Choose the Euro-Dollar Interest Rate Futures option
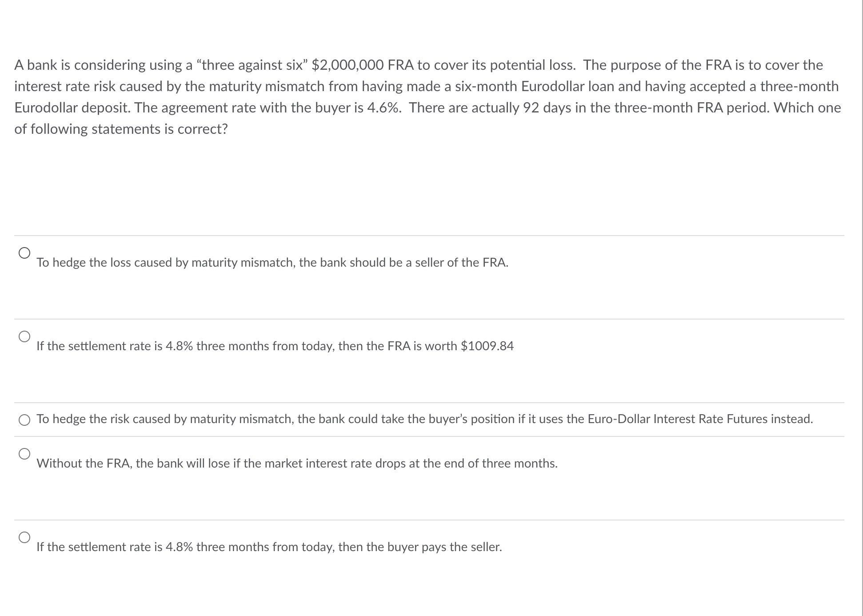The width and height of the screenshot is (863, 616). pos(24,419)
